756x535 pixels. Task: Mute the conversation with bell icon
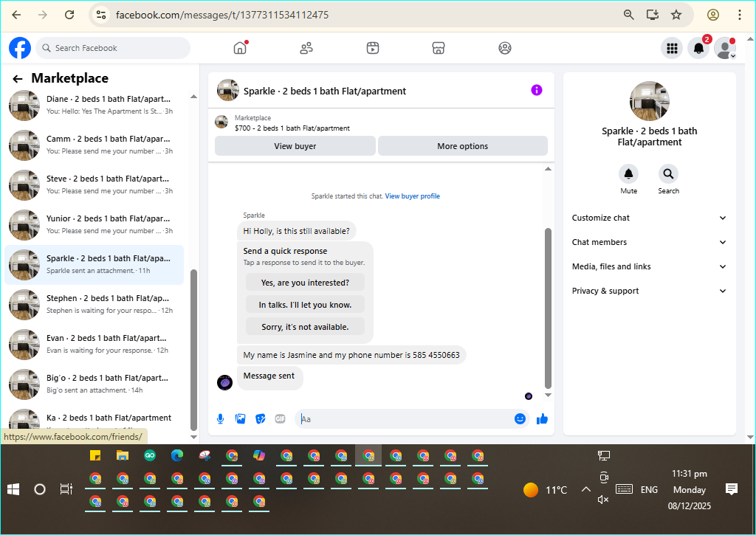click(629, 174)
